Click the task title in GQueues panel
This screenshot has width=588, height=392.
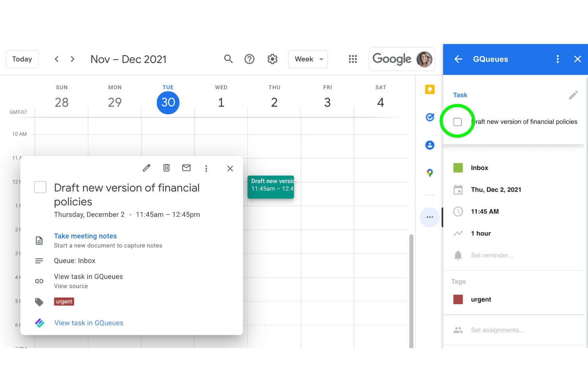[524, 122]
